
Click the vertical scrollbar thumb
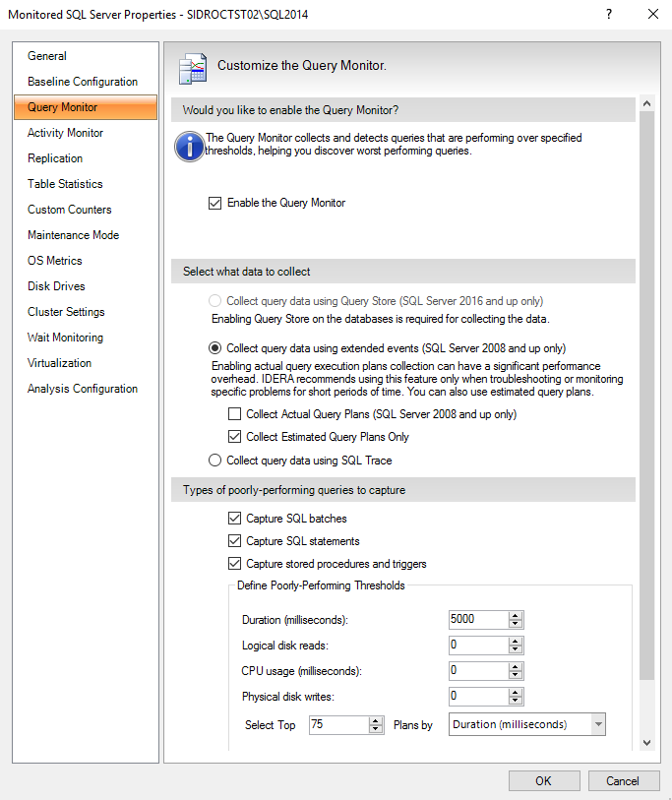[x=647, y=396]
